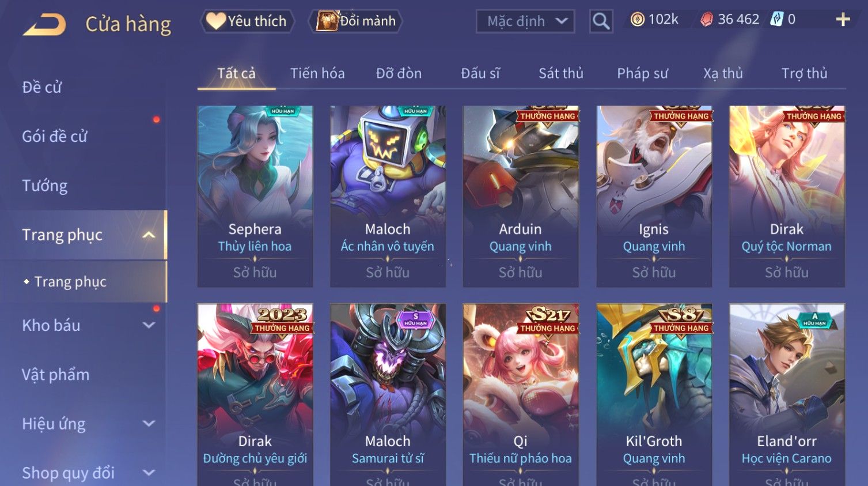Open Tướng in the sidebar
This screenshot has height=486, width=868.
coord(45,186)
